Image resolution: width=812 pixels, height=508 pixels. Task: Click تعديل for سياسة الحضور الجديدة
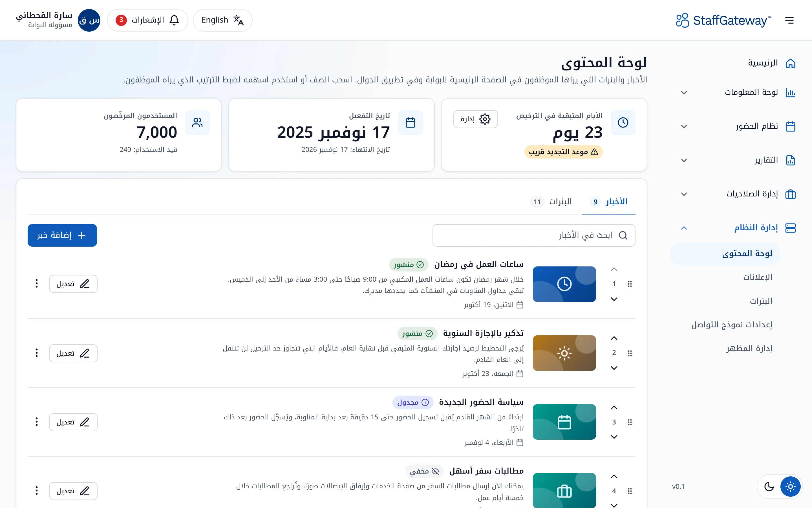click(73, 422)
